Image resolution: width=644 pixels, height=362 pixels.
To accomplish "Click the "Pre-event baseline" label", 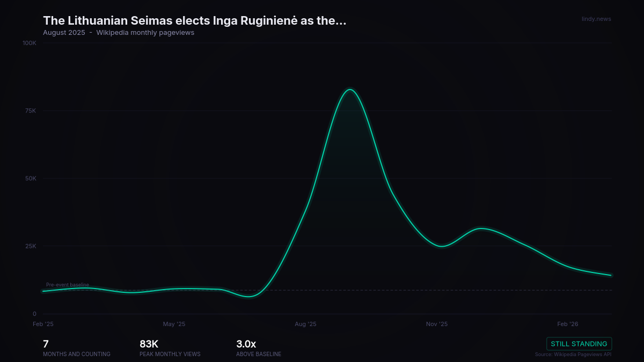I will click(68, 285).
